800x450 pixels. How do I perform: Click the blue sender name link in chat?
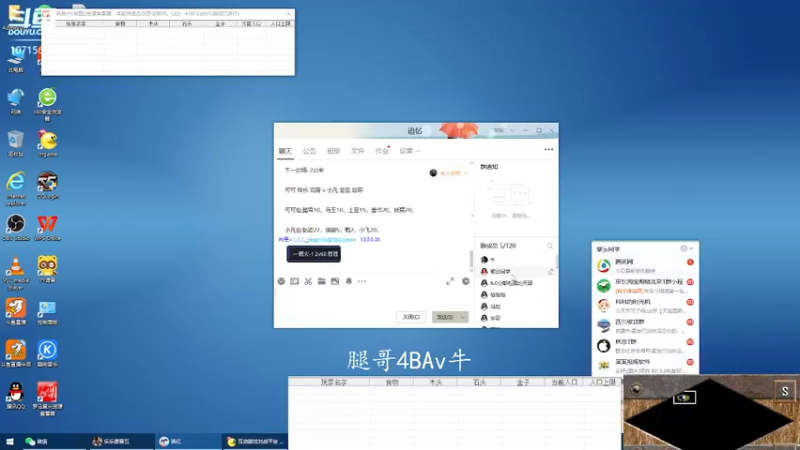pos(316,239)
